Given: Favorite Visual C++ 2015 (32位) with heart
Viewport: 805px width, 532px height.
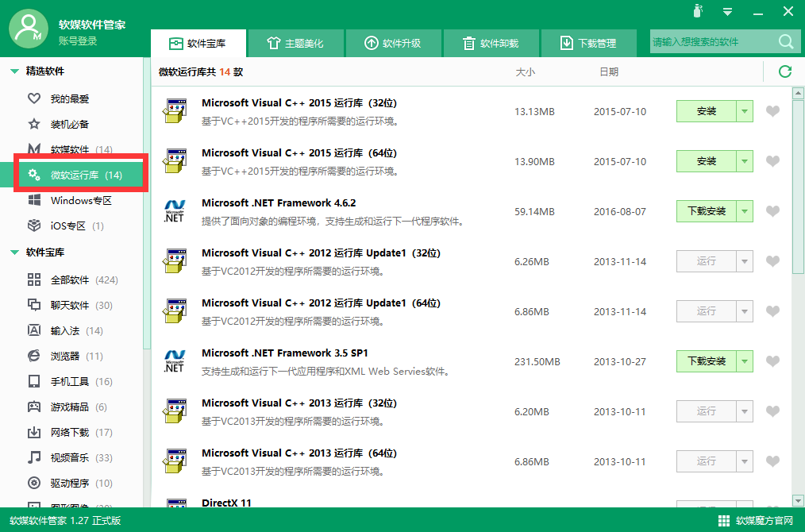Looking at the screenshot, I should tap(772, 111).
